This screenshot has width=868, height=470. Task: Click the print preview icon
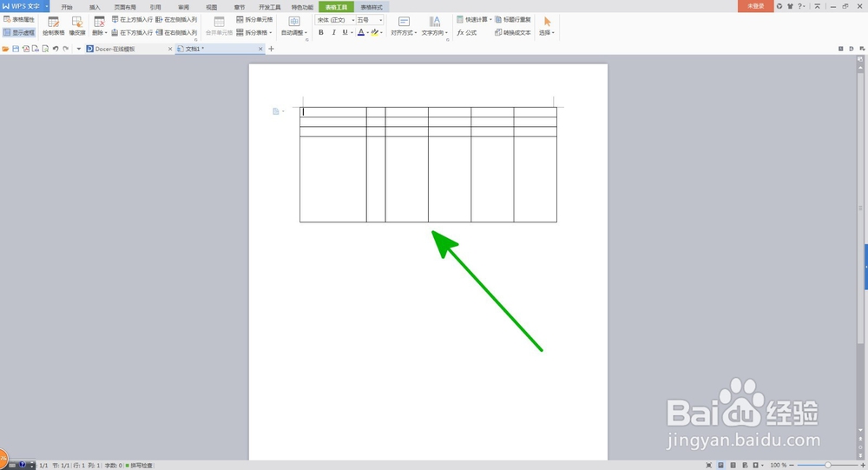[x=45, y=49]
